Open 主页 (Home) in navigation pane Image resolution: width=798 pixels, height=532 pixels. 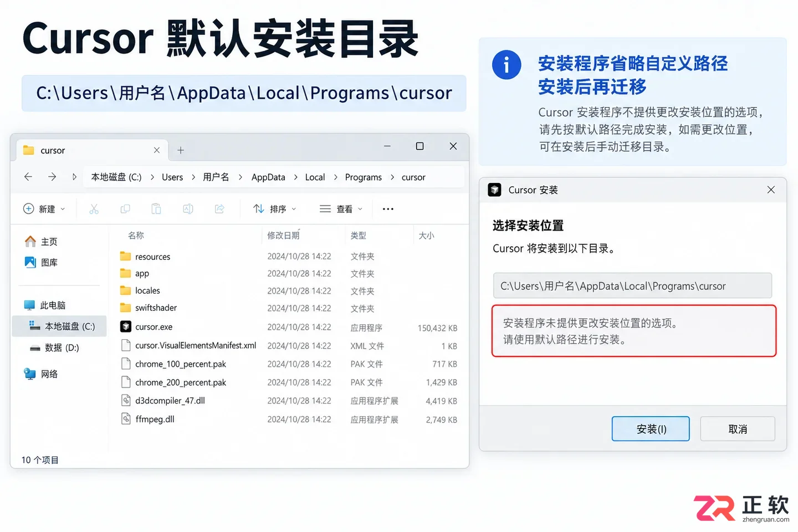tap(41, 242)
